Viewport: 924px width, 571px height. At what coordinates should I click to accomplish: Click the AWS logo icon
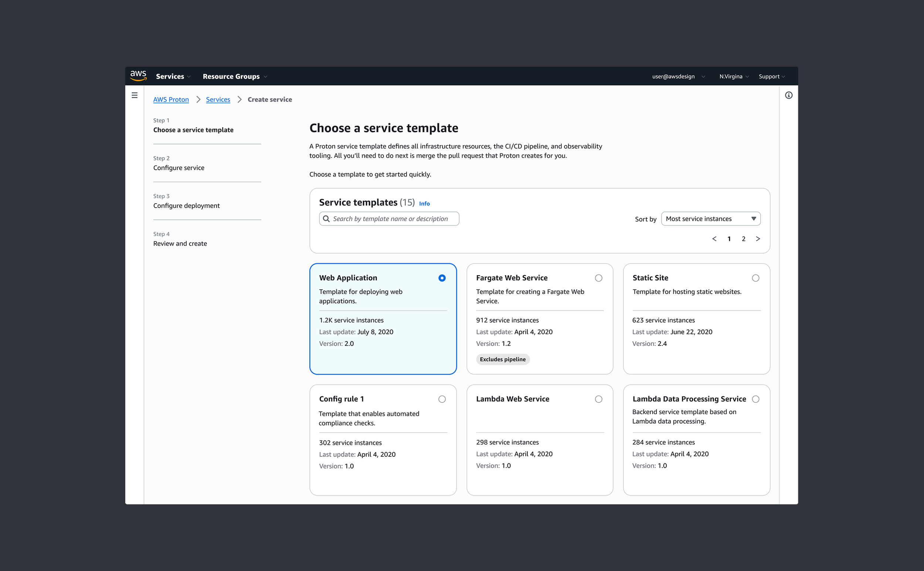tap(138, 75)
